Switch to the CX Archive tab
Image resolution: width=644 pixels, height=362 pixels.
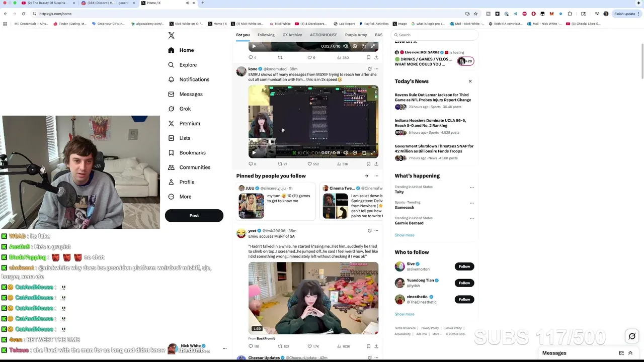(x=292, y=35)
